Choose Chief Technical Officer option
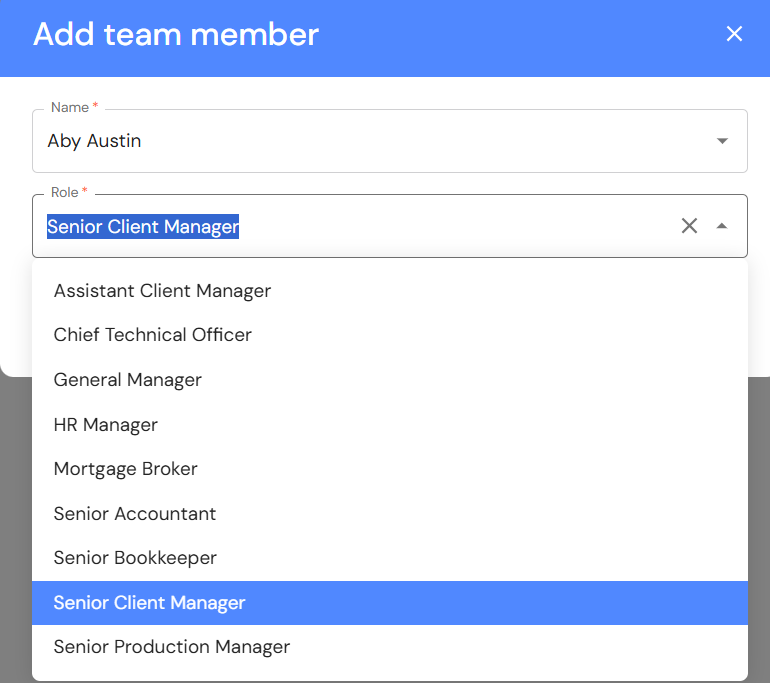 [x=152, y=335]
